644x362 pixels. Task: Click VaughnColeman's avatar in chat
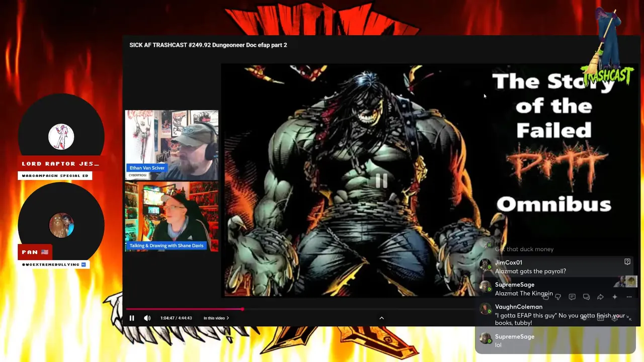click(486, 309)
